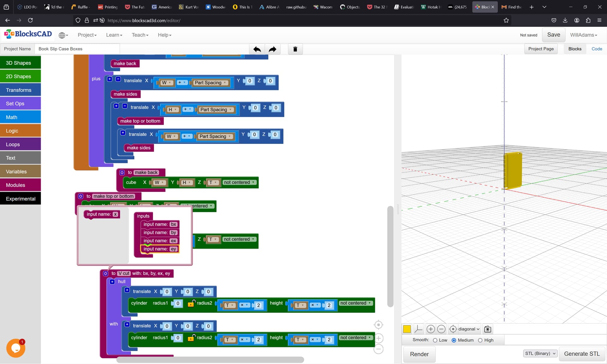The height and width of the screenshot is (364, 607).
Task: Switch to the Code tab
Action: [597, 49]
